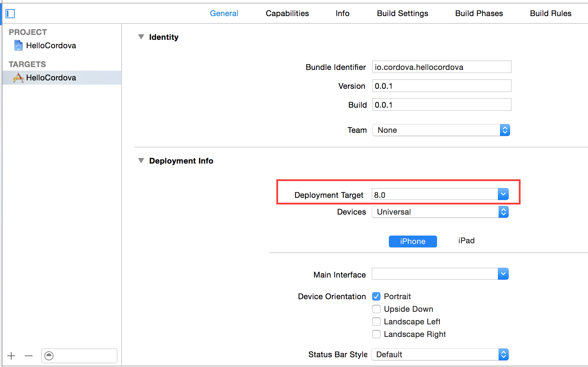Select the iPhone segment button
Screen dimensions: 588x367
tap(413, 241)
